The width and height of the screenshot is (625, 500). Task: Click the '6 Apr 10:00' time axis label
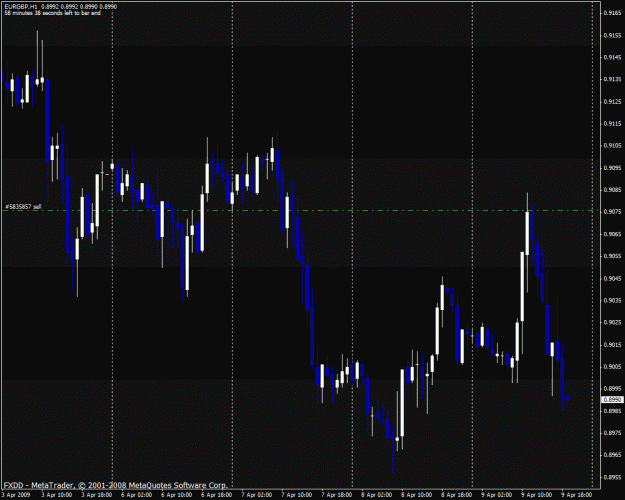tap(177, 495)
